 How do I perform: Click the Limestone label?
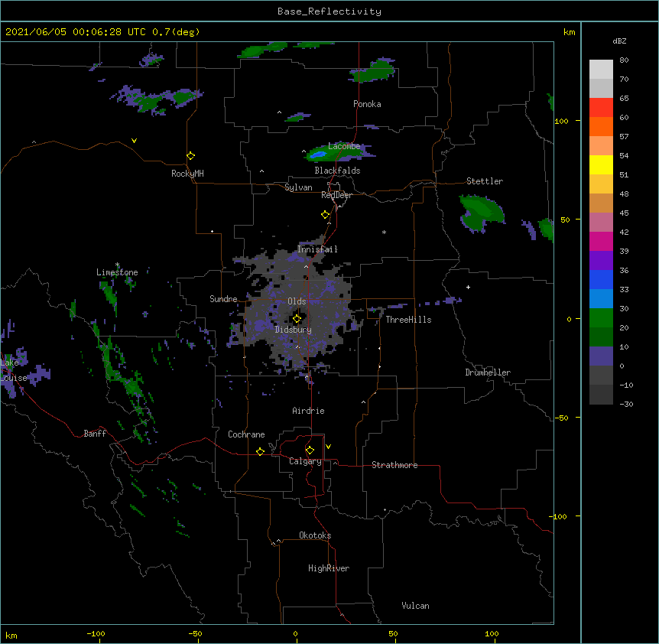[x=117, y=272]
